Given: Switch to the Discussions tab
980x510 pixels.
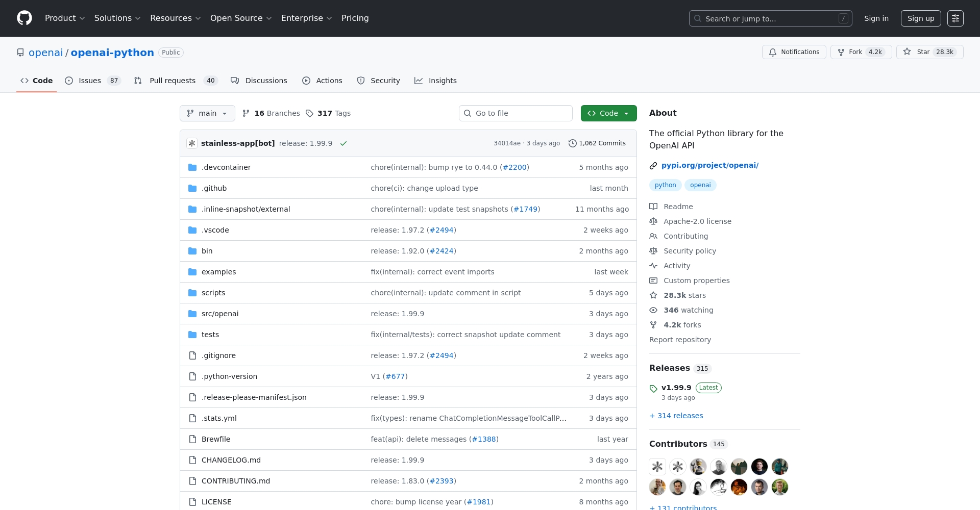Looking at the screenshot, I should click(259, 81).
